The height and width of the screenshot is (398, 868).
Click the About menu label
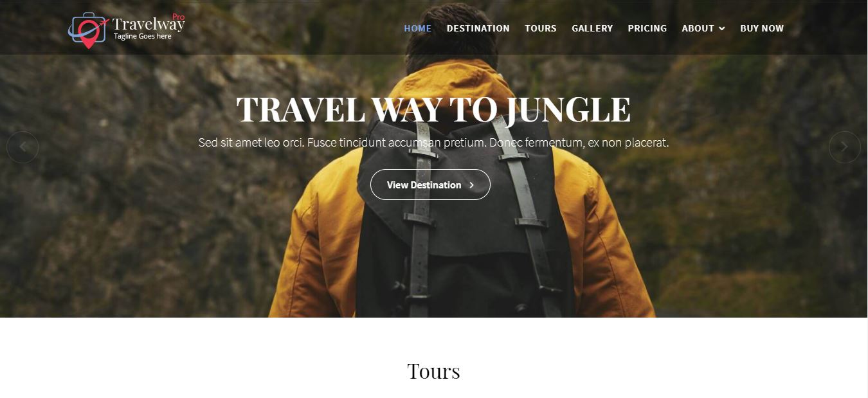pyautogui.click(x=698, y=28)
